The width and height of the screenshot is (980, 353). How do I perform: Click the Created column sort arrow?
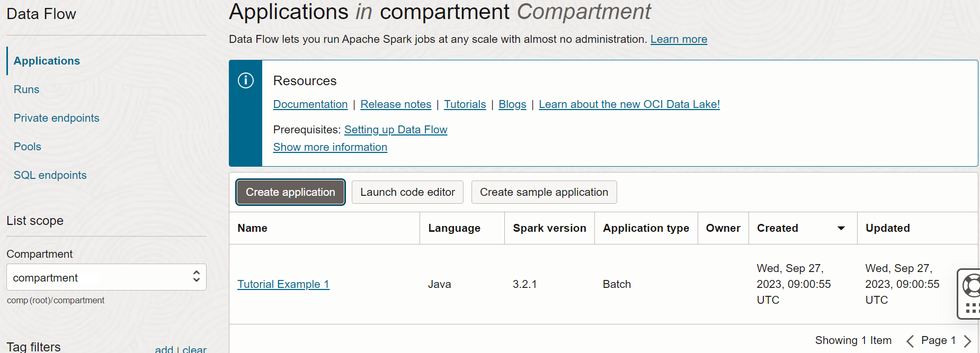pos(841,228)
